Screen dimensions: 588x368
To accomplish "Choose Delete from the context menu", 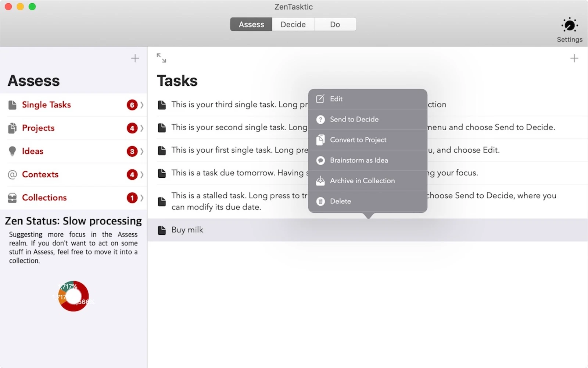I will 367,201.
